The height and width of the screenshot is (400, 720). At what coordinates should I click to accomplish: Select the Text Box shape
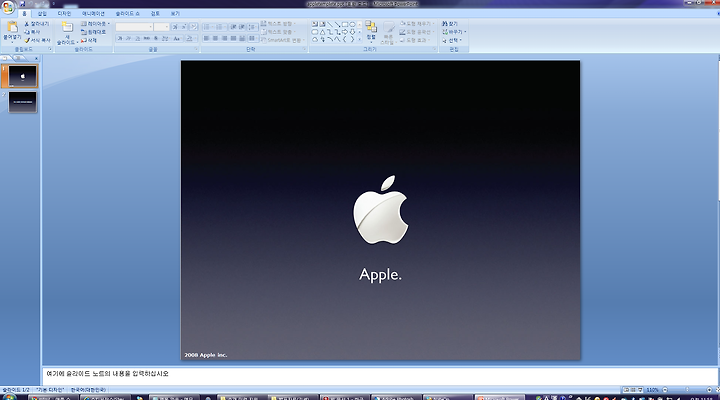(315, 24)
